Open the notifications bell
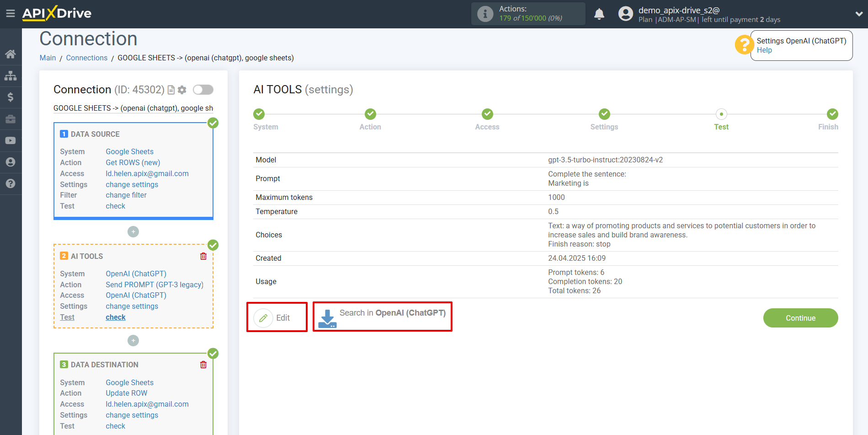The image size is (868, 435). click(599, 14)
